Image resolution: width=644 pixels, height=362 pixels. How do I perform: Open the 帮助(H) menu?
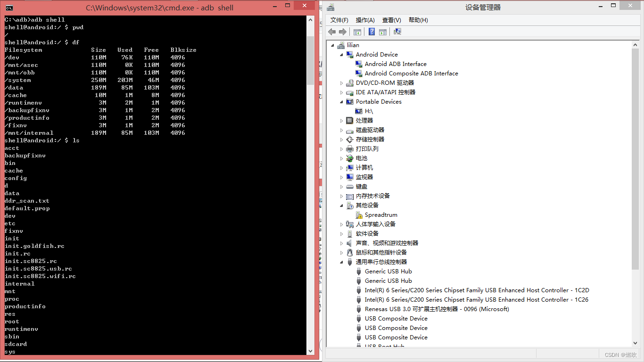[x=418, y=20]
